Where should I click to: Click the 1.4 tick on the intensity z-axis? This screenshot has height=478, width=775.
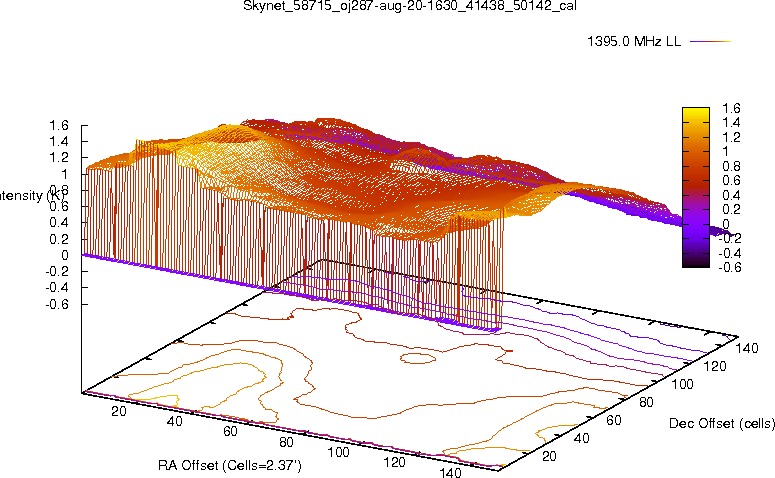click(x=58, y=142)
